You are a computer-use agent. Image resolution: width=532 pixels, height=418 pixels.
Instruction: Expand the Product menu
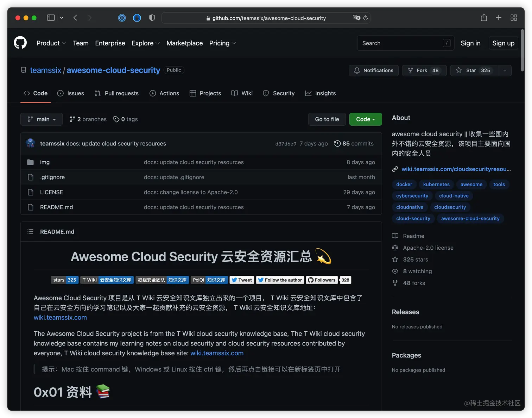click(51, 43)
